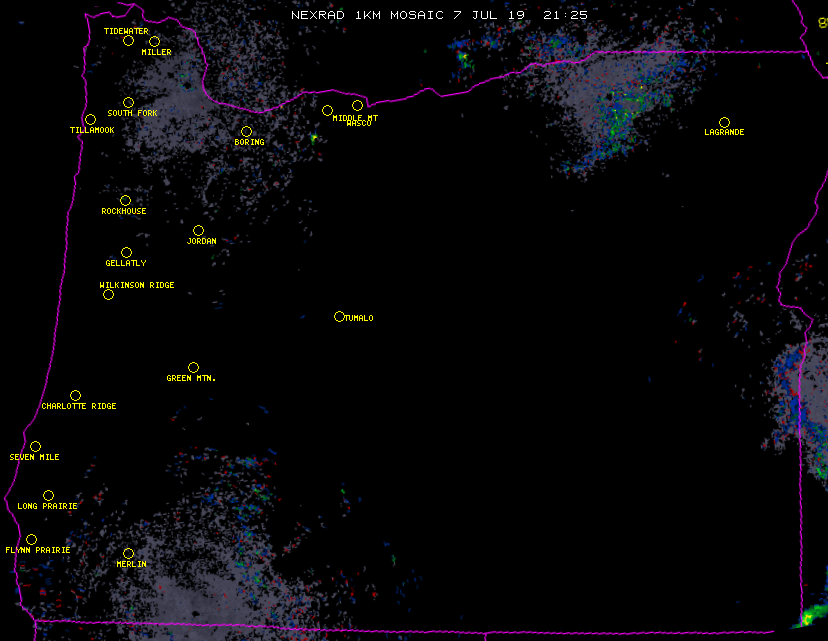Select the Miller station circle marker
Viewport: 828px width, 641px height.
point(154,42)
